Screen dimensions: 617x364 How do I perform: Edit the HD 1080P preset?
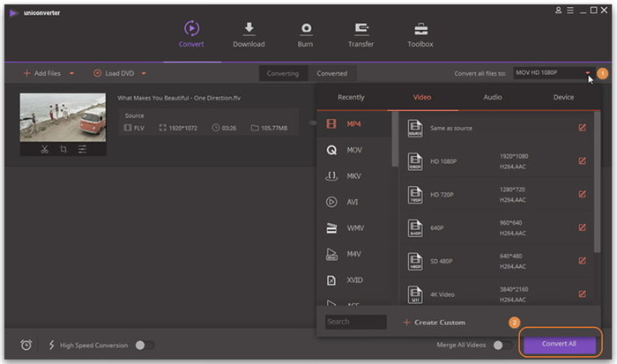[582, 160]
